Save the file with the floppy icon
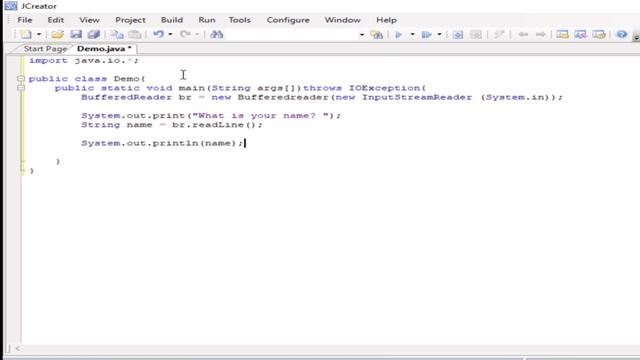Screen dimensions: 640x360 [76, 35]
